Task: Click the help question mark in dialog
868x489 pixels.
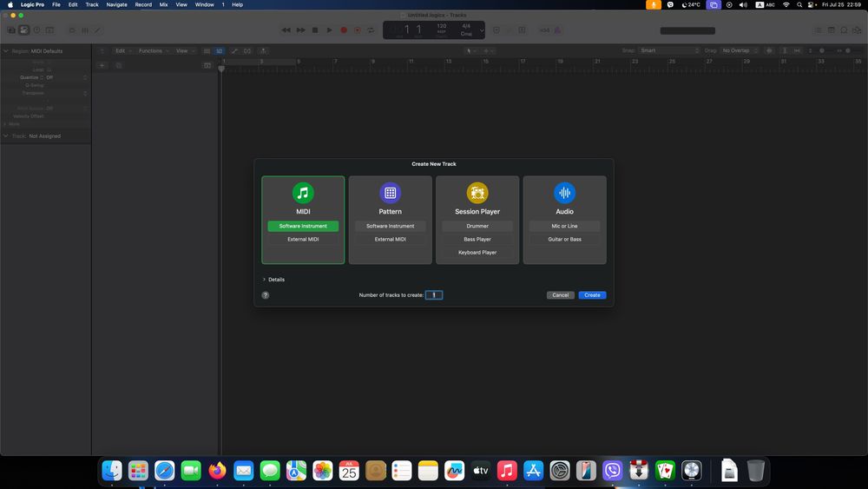Action: [x=265, y=295]
